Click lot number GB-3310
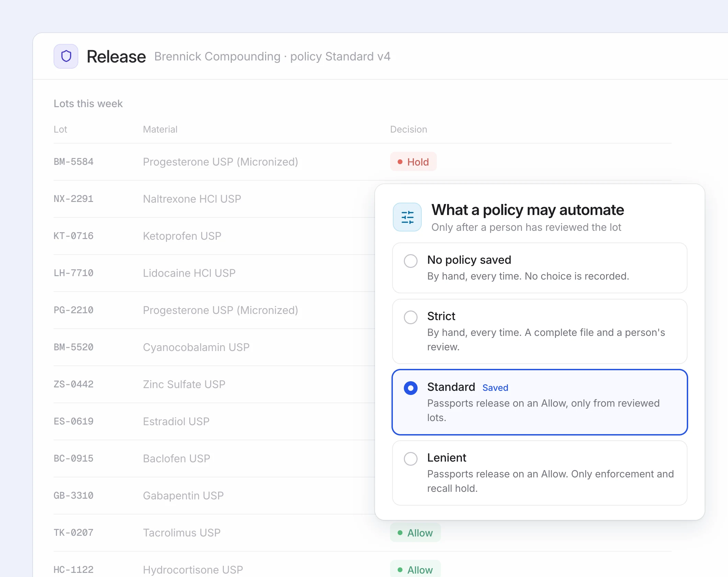Screen dimensions: 728x577 74,496
